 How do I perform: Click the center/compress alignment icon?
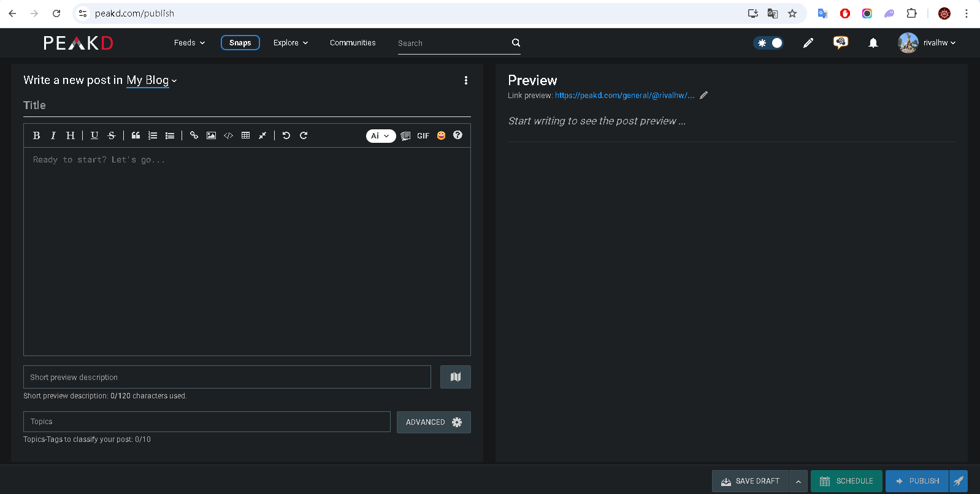pyautogui.click(x=262, y=135)
